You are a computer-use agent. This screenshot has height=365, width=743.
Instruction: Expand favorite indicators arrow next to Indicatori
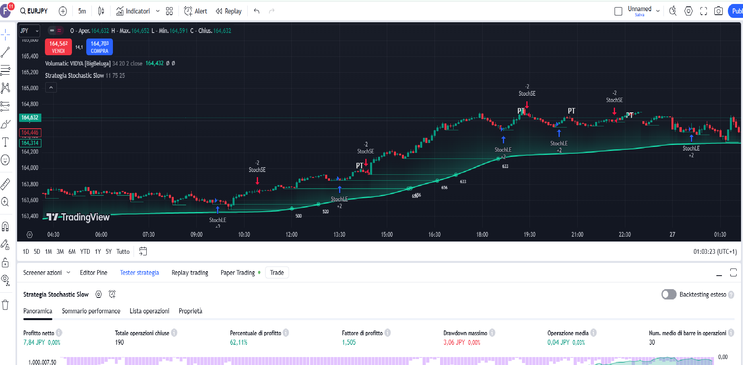click(158, 11)
